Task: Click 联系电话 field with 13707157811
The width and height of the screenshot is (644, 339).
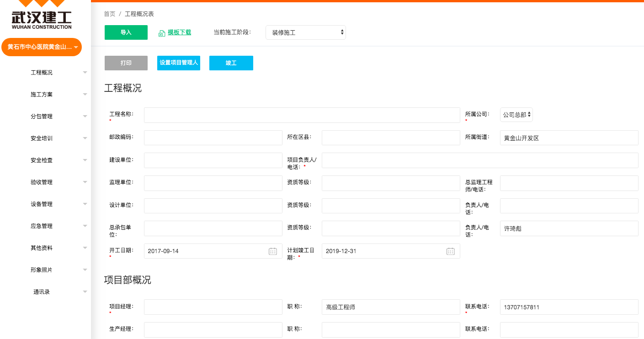Action: (x=569, y=307)
